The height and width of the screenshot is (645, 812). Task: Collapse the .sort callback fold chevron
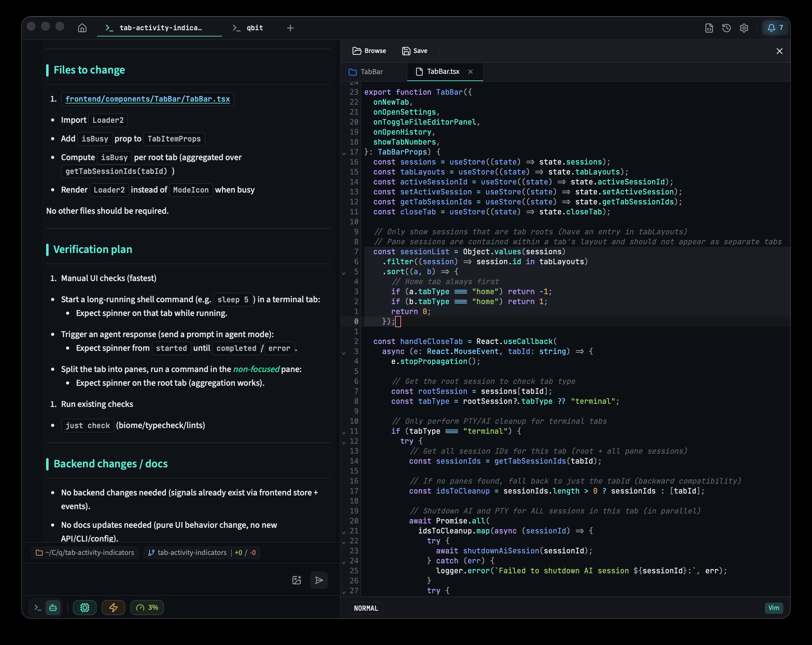(343, 273)
